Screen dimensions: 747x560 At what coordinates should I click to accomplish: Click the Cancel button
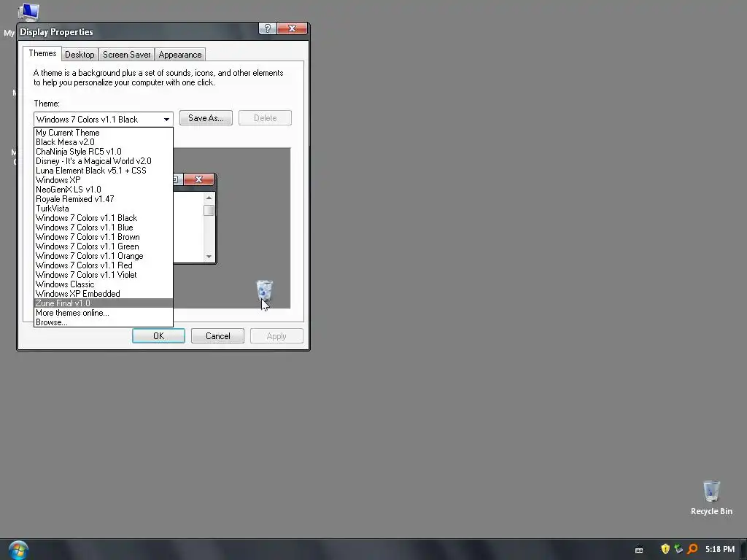pos(217,335)
